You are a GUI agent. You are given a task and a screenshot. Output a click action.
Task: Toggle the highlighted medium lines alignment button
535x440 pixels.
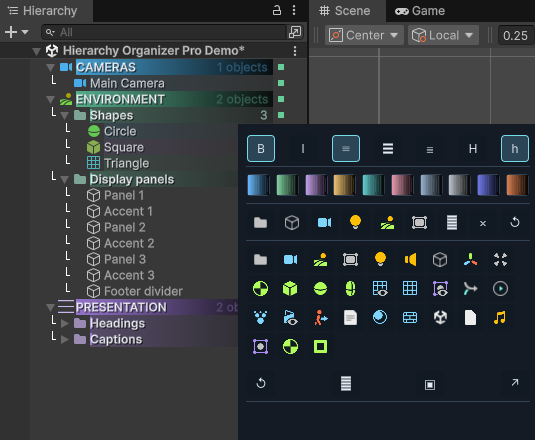click(346, 149)
